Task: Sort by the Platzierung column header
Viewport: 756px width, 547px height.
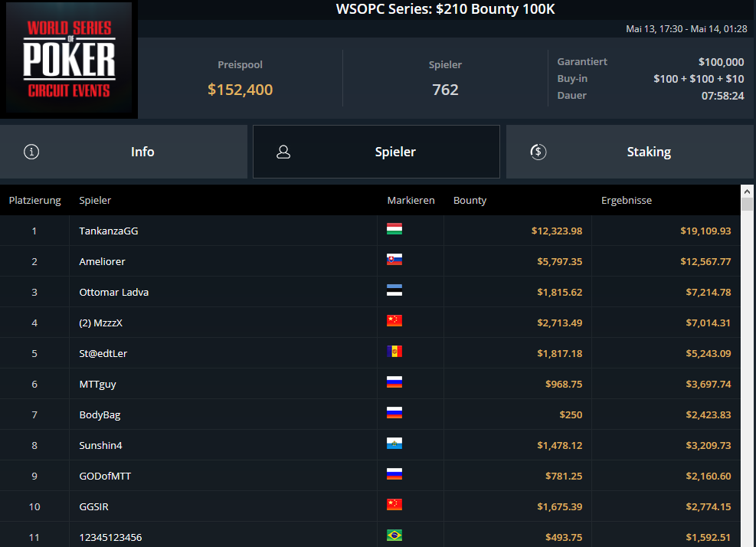Action: (34, 200)
